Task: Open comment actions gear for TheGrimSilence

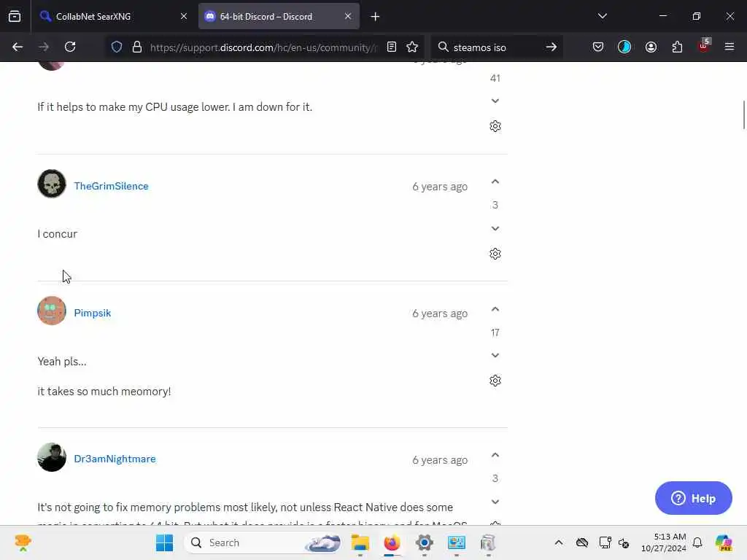Action: [x=495, y=254]
